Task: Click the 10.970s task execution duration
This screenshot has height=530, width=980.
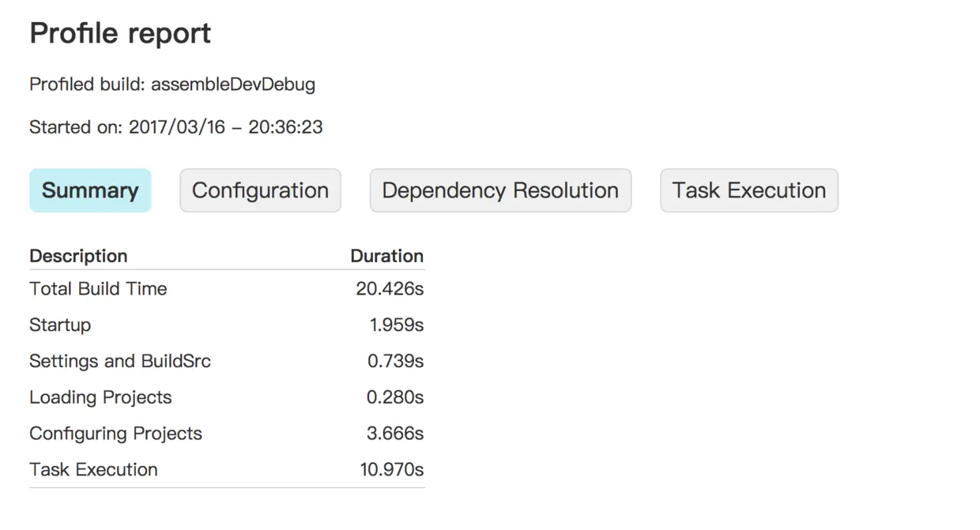Action: tap(391, 470)
